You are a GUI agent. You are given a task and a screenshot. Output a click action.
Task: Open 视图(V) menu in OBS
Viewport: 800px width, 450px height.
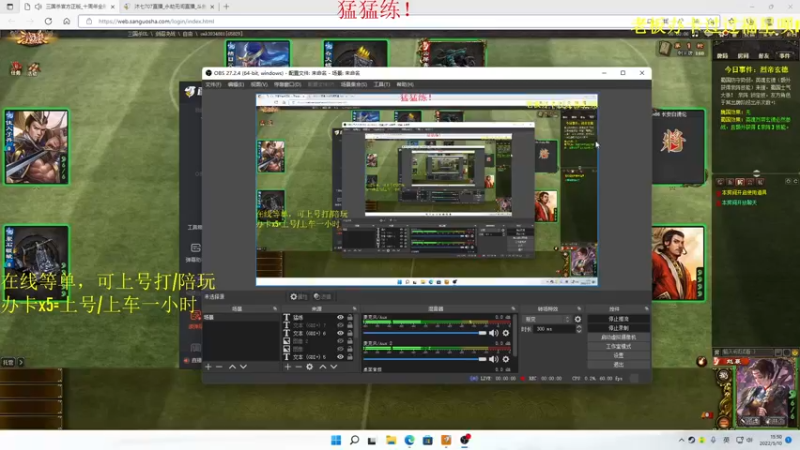(259, 84)
